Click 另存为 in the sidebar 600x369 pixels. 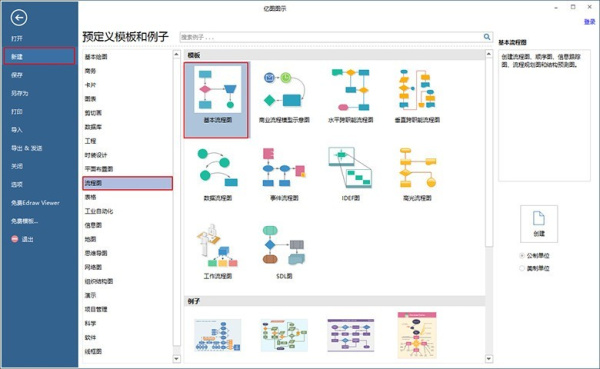click(20, 93)
